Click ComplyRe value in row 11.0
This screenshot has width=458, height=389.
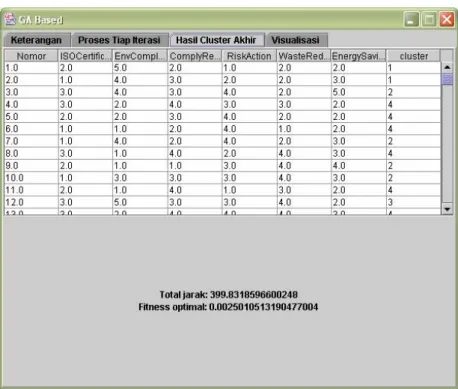click(x=195, y=190)
